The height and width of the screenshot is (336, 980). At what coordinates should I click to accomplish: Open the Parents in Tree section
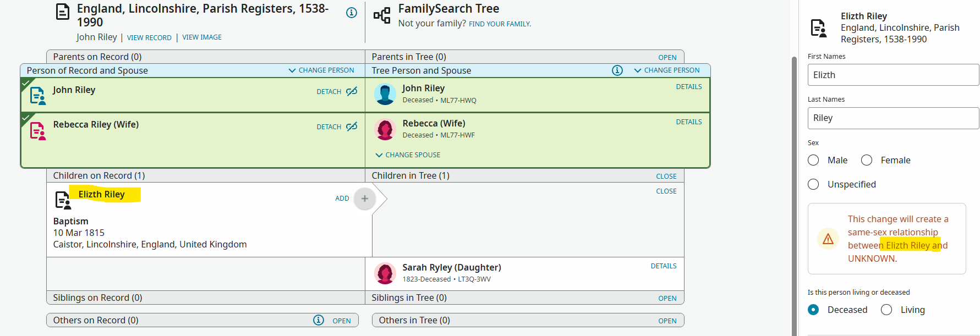[667, 57]
